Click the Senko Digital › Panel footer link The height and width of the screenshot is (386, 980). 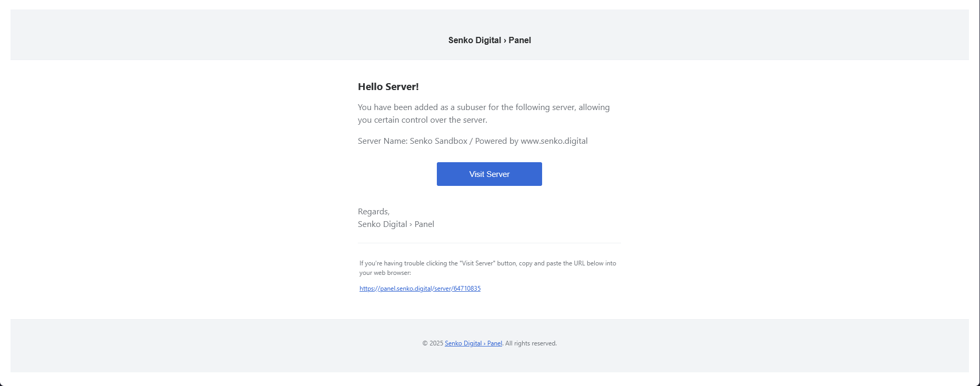473,343
